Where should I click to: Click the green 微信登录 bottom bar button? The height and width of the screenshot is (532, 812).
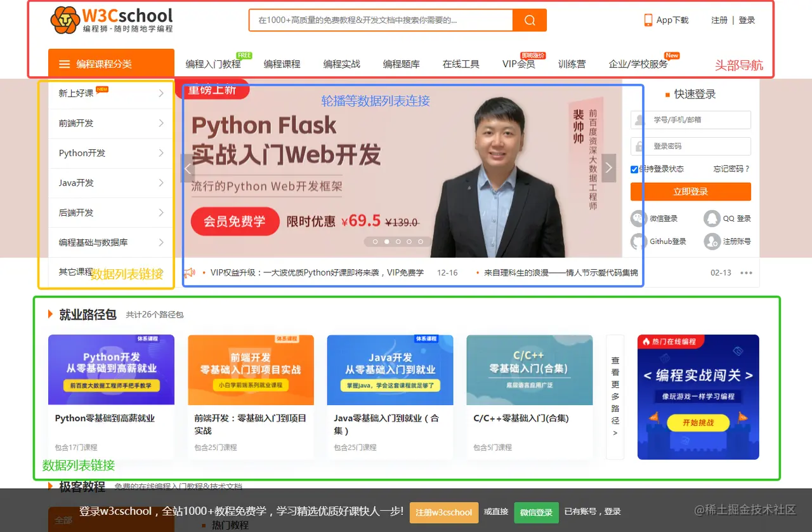tap(536, 512)
